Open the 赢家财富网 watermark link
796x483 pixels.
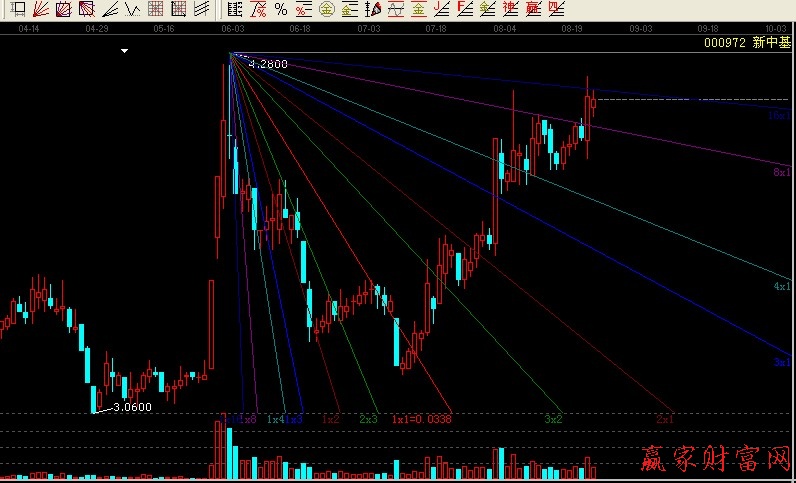[714, 461]
